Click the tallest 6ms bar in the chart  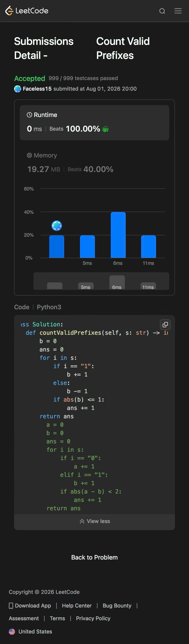(x=118, y=235)
